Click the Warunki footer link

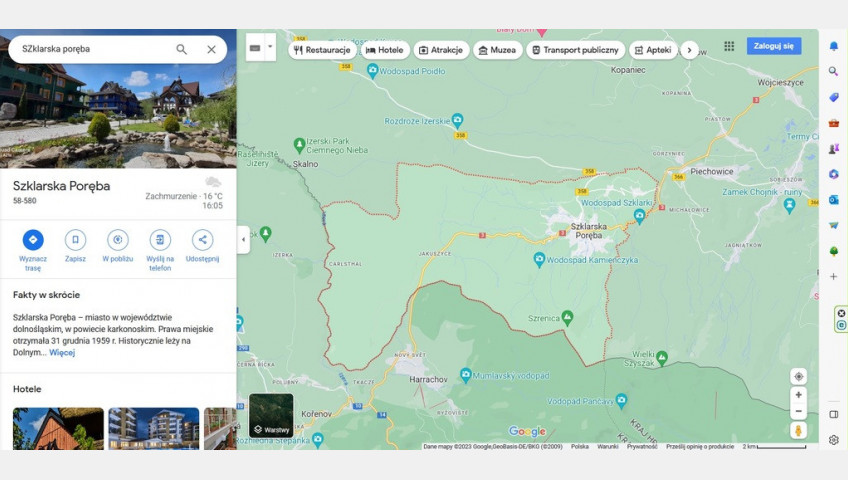click(607, 446)
